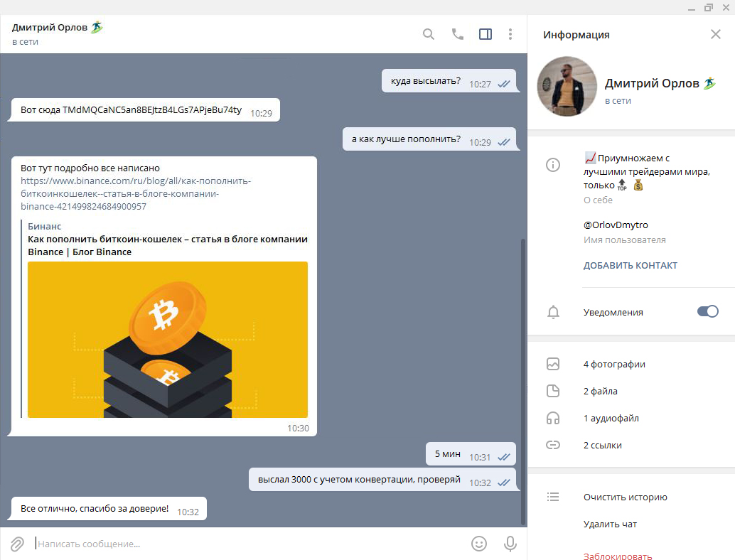Click the message а как лучше пополнить?
735x560 pixels.
429,139
